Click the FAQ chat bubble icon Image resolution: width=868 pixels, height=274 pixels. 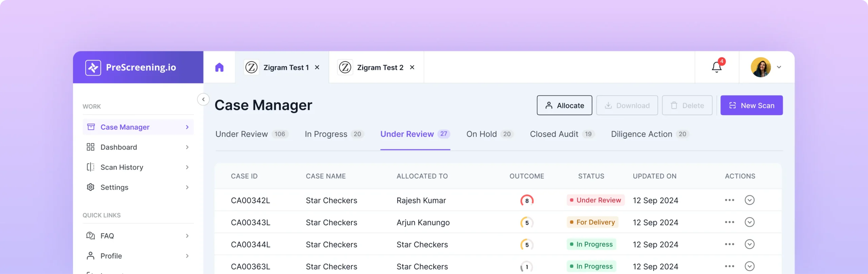[91, 235]
